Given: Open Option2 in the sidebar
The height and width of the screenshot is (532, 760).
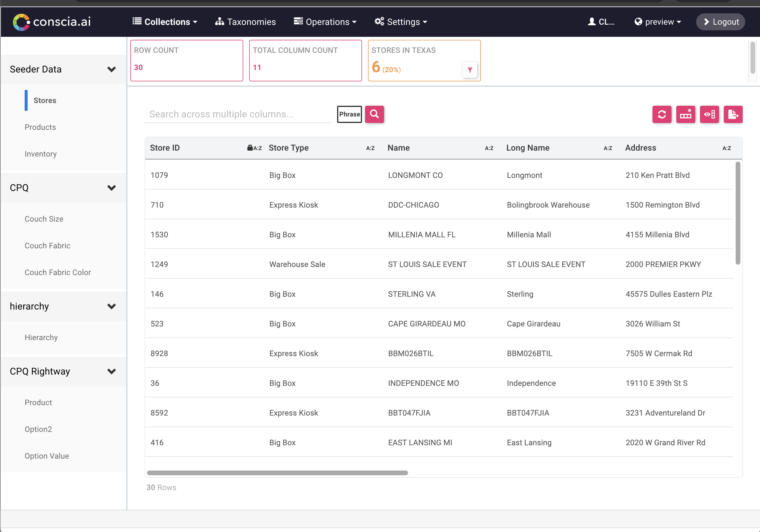Looking at the screenshot, I should (x=38, y=430).
